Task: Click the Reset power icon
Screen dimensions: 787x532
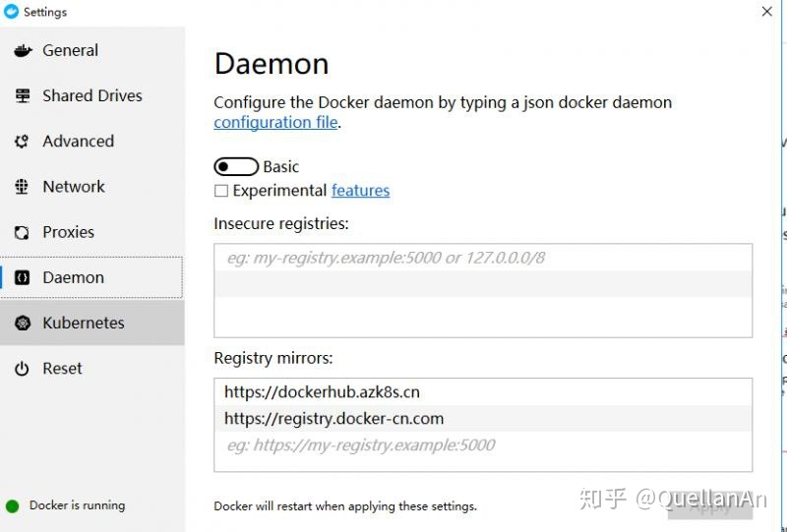Action: [x=22, y=369]
